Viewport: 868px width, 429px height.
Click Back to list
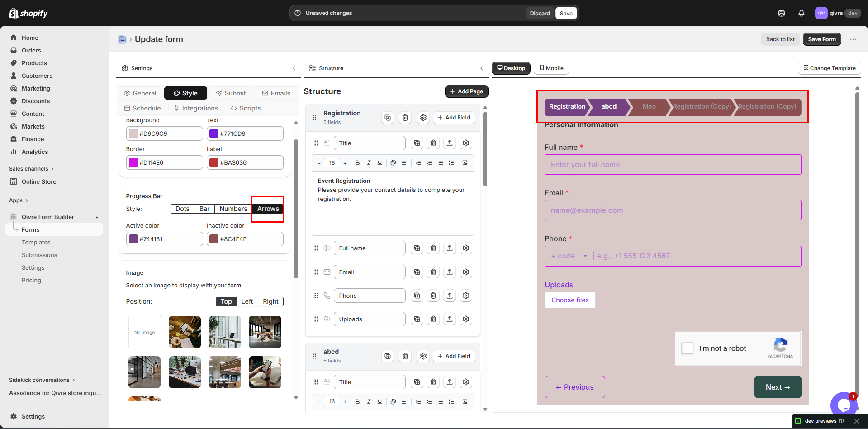[x=780, y=39]
